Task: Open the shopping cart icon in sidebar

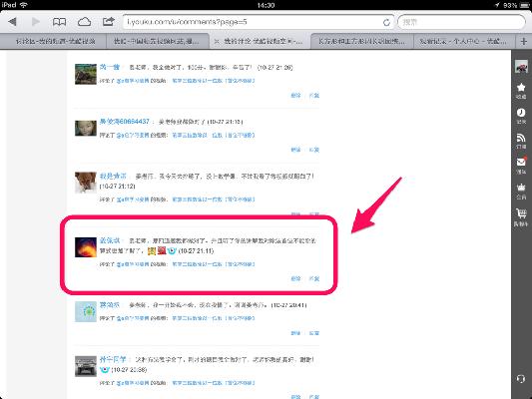Action: click(521, 217)
